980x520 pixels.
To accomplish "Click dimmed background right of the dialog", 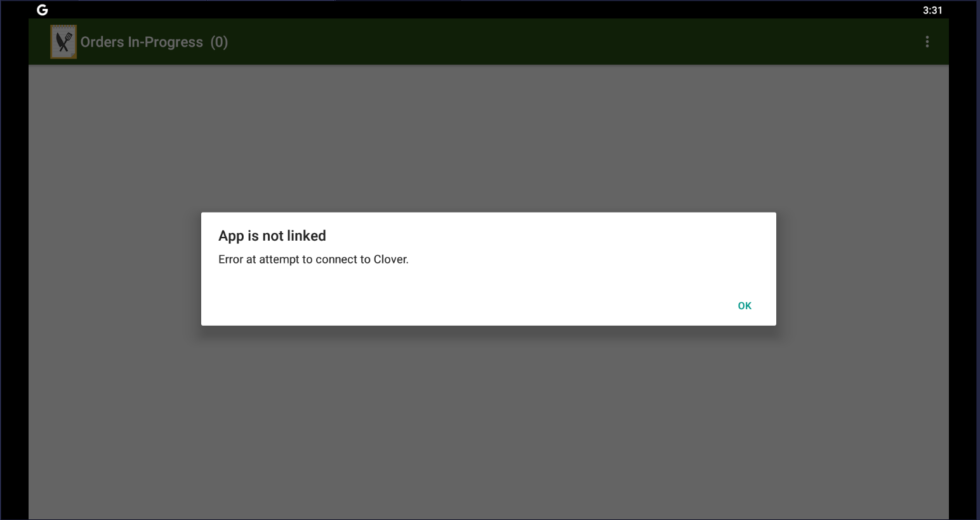I will click(862, 269).
